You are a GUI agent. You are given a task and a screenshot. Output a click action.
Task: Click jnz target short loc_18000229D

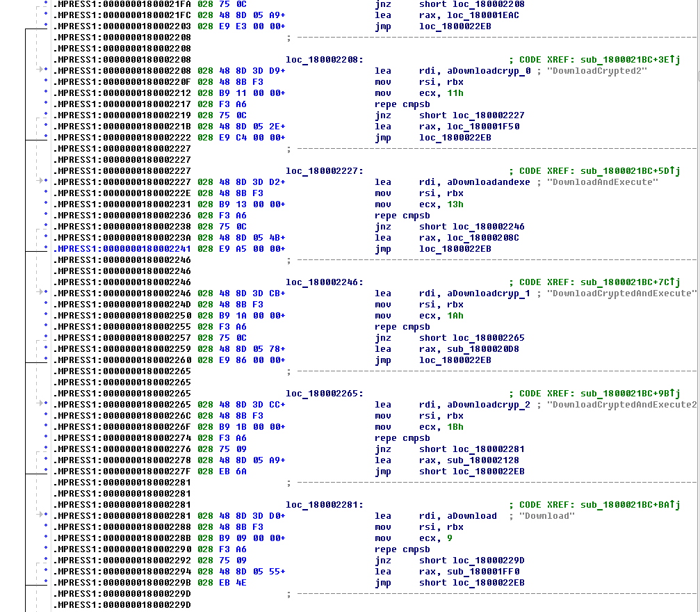472,560
